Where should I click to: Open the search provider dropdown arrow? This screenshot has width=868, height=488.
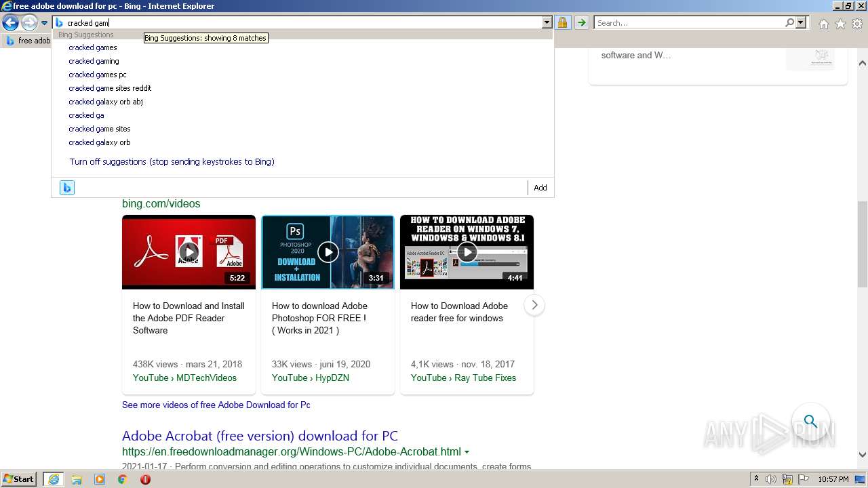pos(801,23)
